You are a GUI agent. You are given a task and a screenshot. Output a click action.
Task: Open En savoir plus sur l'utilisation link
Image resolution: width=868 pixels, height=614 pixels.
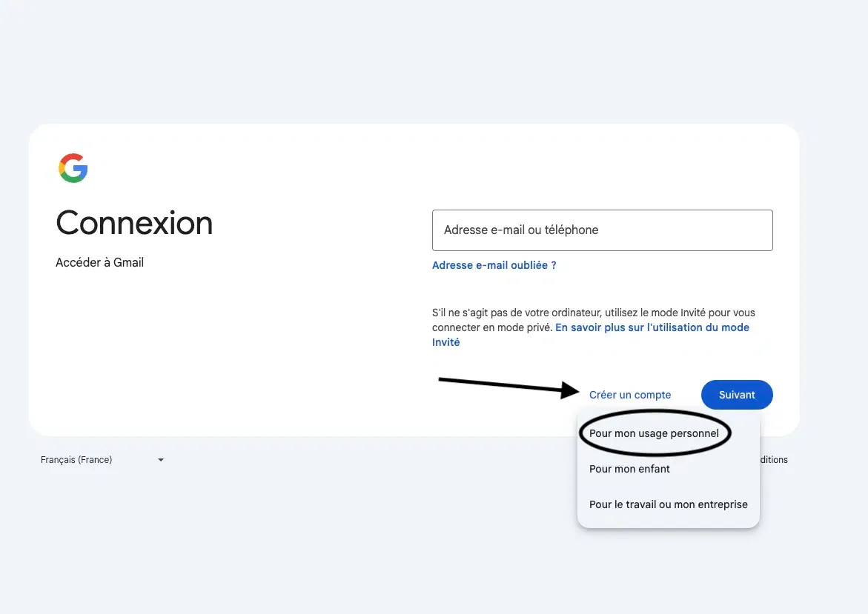[652, 327]
